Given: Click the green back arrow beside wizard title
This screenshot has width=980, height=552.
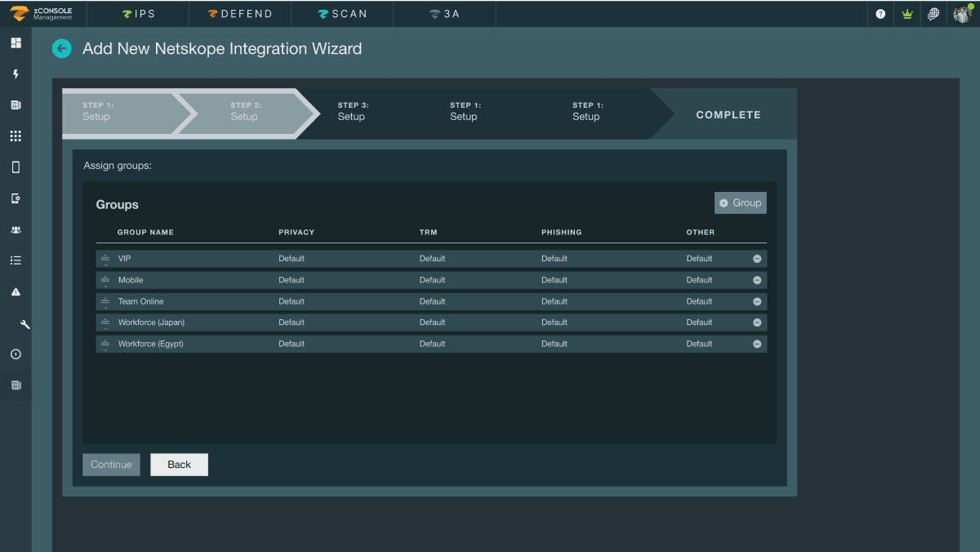Looking at the screenshot, I should (x=62, y=49).
